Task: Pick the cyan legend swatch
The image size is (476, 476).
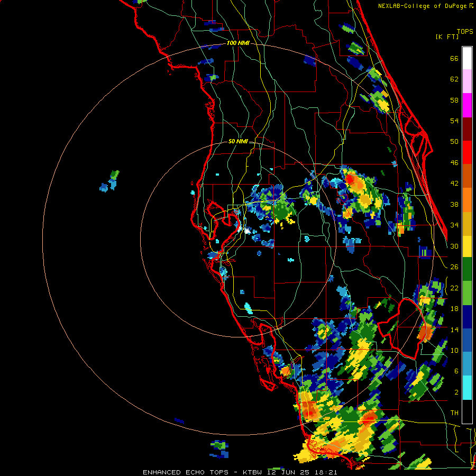Action: click(467, 388)
